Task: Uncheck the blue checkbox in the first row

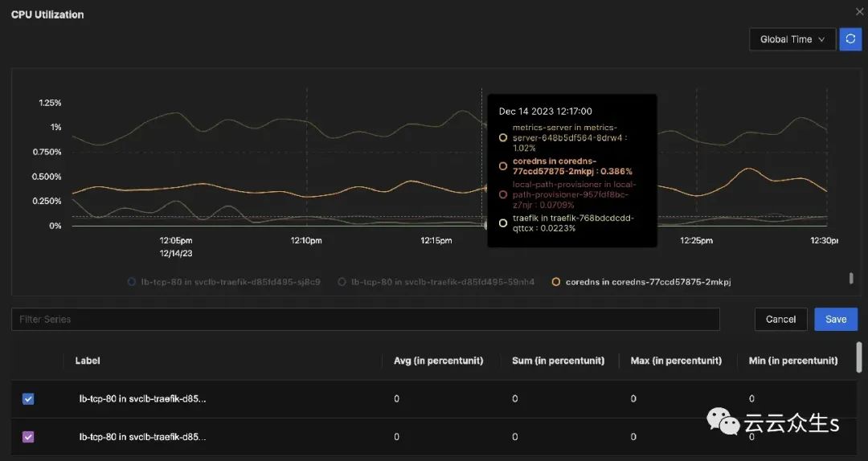Action: click(28, 398)
